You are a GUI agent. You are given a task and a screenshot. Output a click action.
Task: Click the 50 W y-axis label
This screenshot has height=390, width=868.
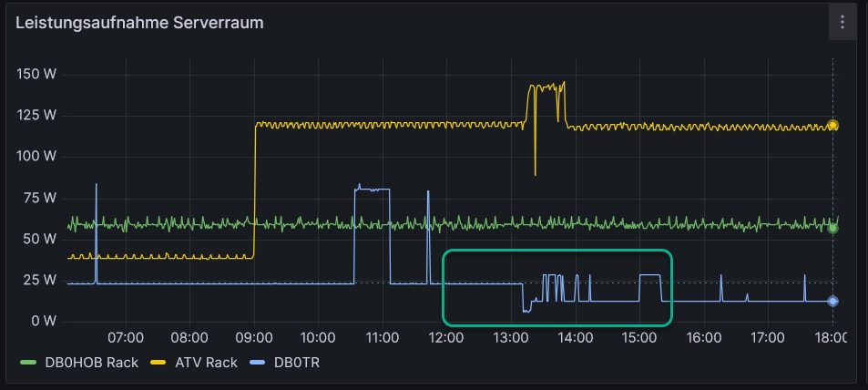(40, 240)
